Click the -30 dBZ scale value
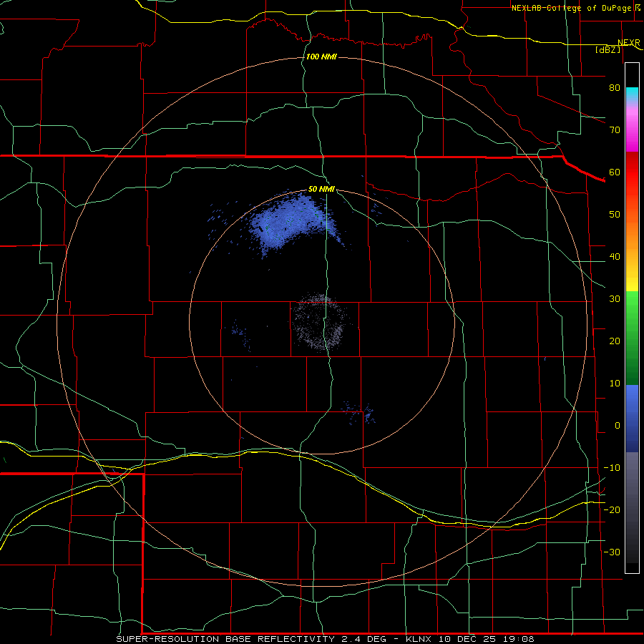The image size is (644, 644). [x=612, y=552]
